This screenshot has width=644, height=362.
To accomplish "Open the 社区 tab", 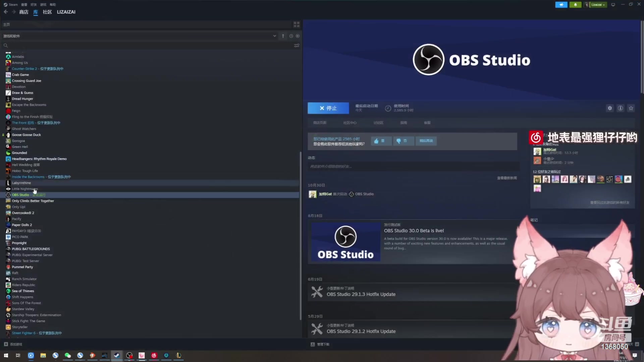I will coord(47,12).
